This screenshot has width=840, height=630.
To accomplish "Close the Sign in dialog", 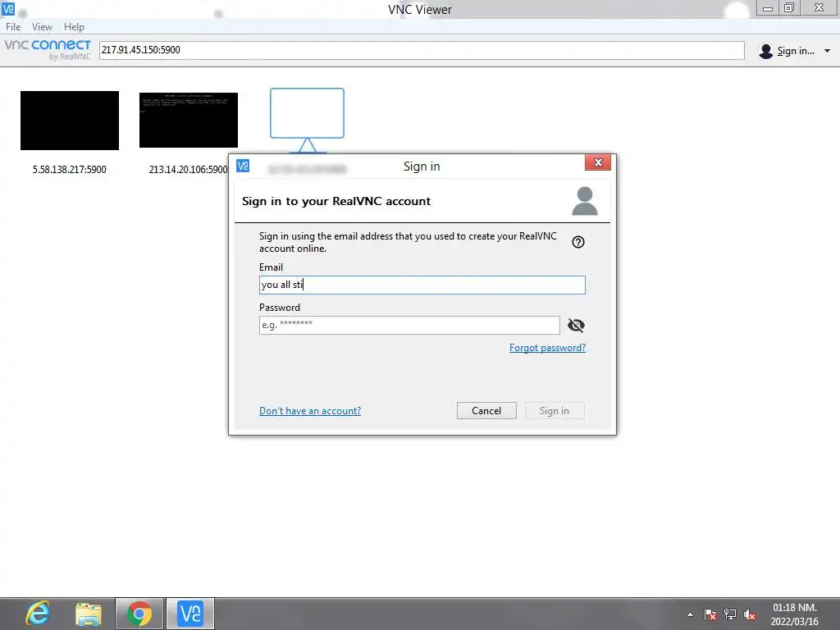I will tap(598, 162).
